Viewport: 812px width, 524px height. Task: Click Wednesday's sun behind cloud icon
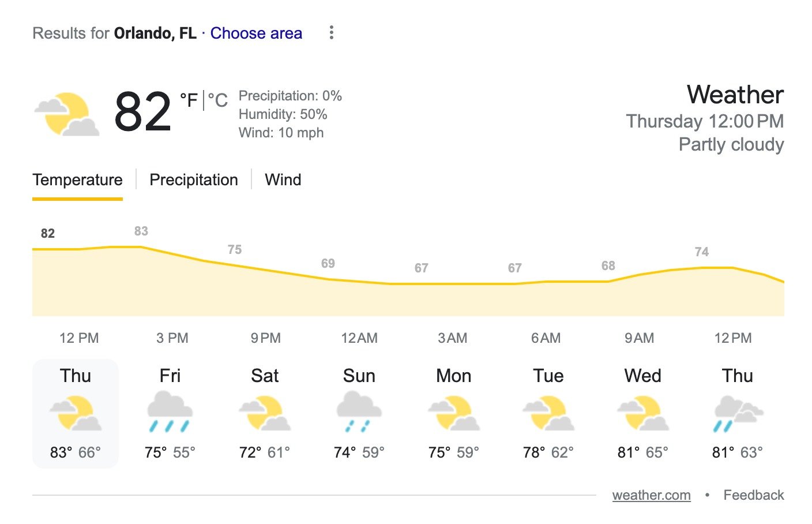(x=642, y=411)
